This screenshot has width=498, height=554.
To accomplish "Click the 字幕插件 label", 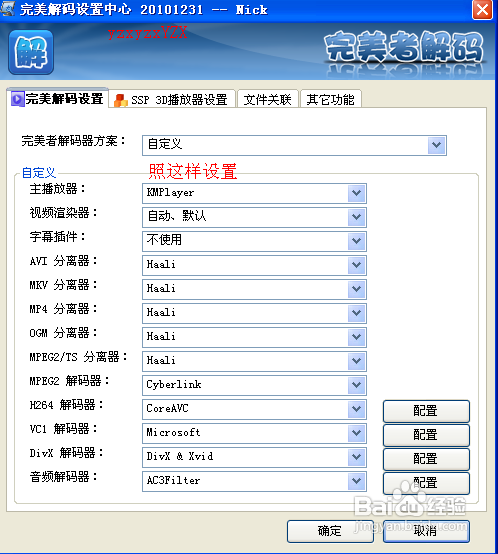I will point(57,237).
